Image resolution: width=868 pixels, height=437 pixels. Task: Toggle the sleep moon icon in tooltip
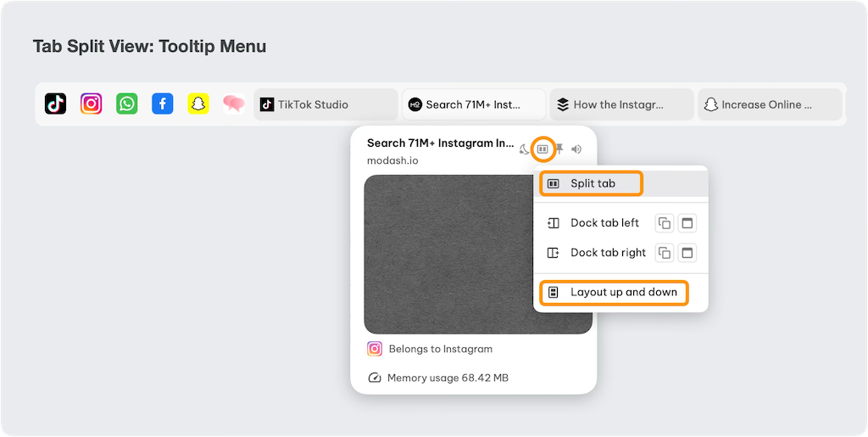point(525,149)
